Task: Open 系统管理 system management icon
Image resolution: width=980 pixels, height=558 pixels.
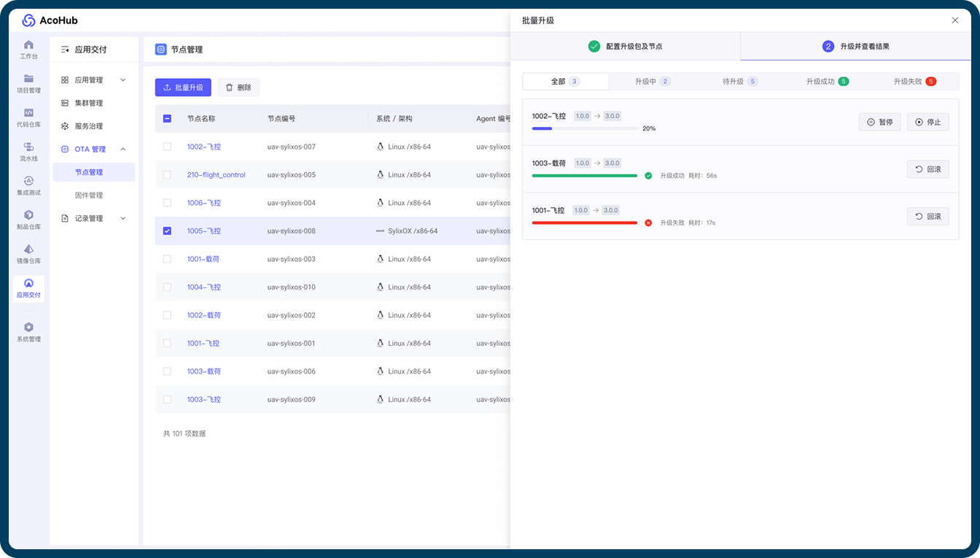Action: tap(28, 328)
